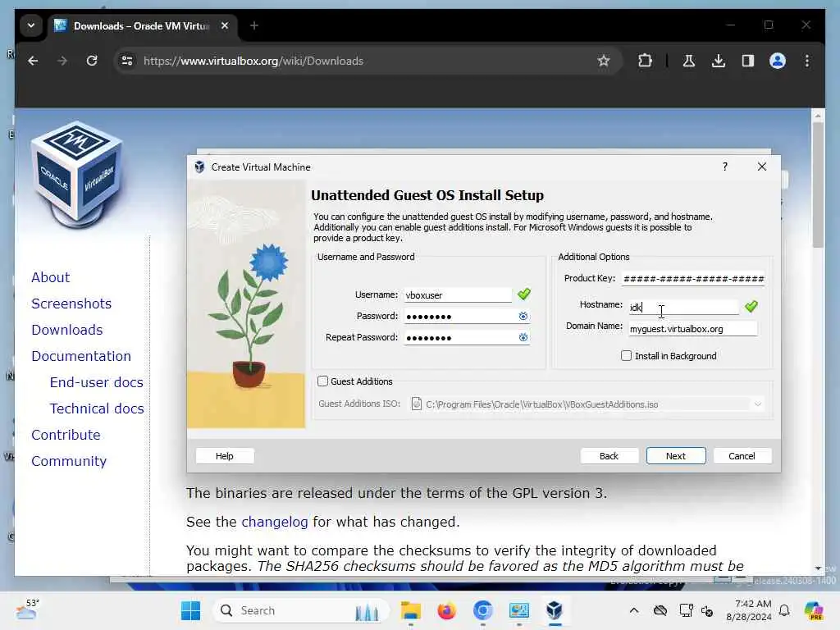The image size is (840, 630).
Task: Open site information icon in address bar
Action: tap(127, 61)
